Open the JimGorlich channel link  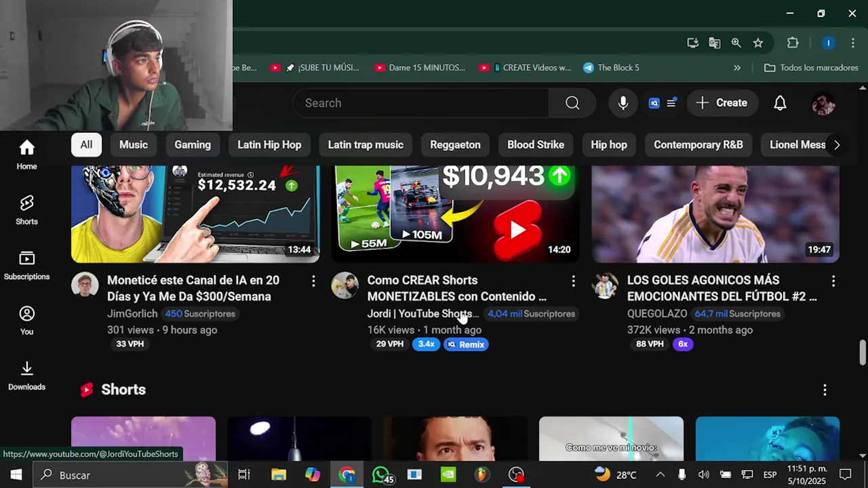tap(132, 314)
